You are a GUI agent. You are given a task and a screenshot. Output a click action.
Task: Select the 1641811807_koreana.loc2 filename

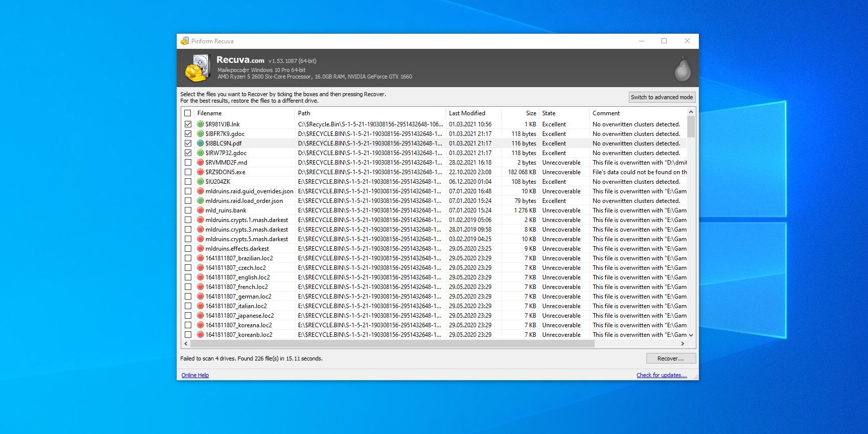(239, 325)
